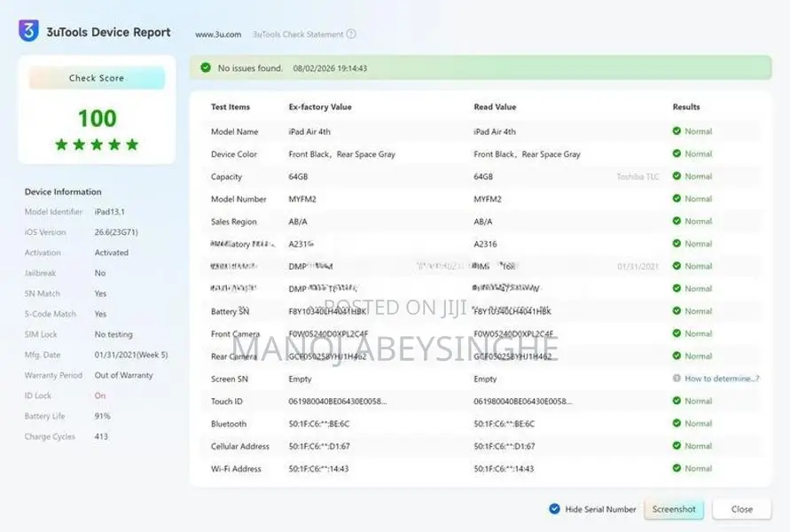Click the 91% Battery Life value
This screenshot has width=790, height=532.
(x=102, y=416)
